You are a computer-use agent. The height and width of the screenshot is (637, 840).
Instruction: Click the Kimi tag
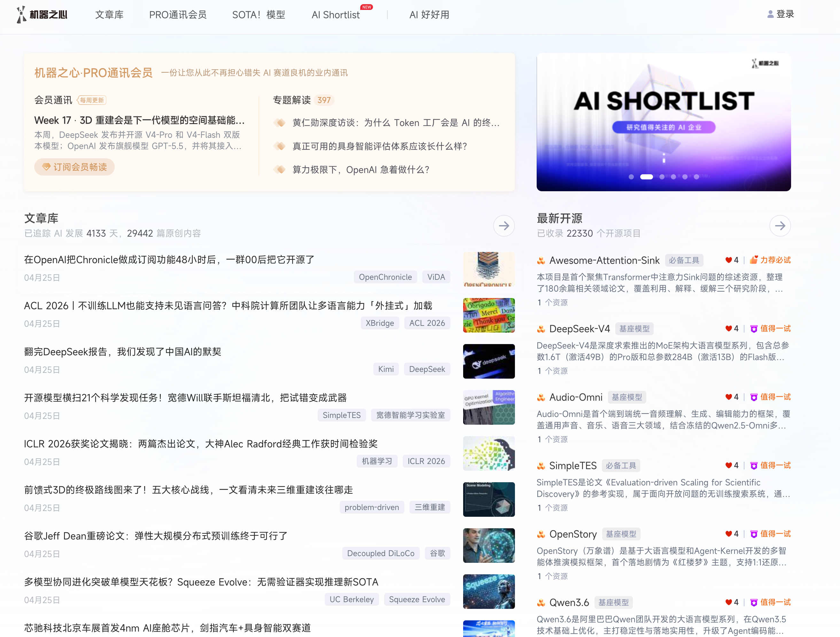point(386,369)
